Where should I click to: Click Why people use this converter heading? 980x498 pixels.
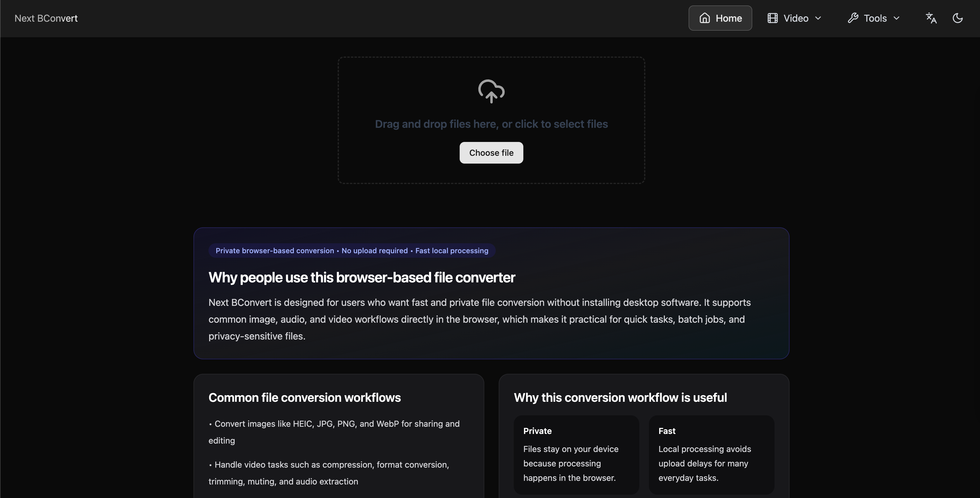(x=361, y=278)
